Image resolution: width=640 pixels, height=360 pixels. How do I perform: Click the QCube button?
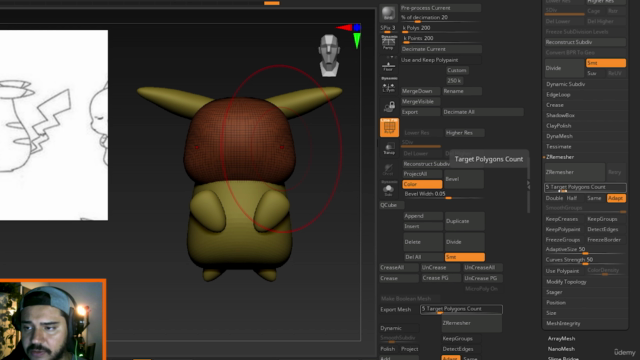tap(391, 205)
